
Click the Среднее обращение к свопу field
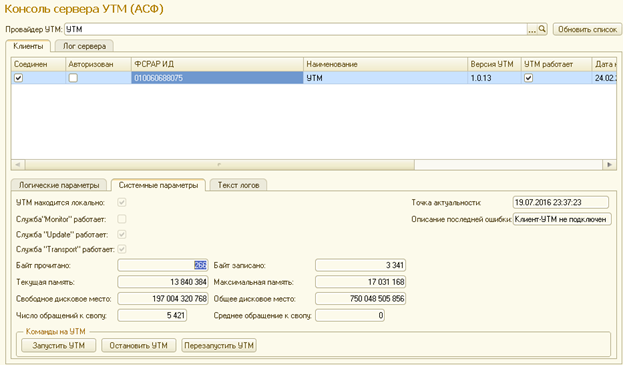pos(350,315)
